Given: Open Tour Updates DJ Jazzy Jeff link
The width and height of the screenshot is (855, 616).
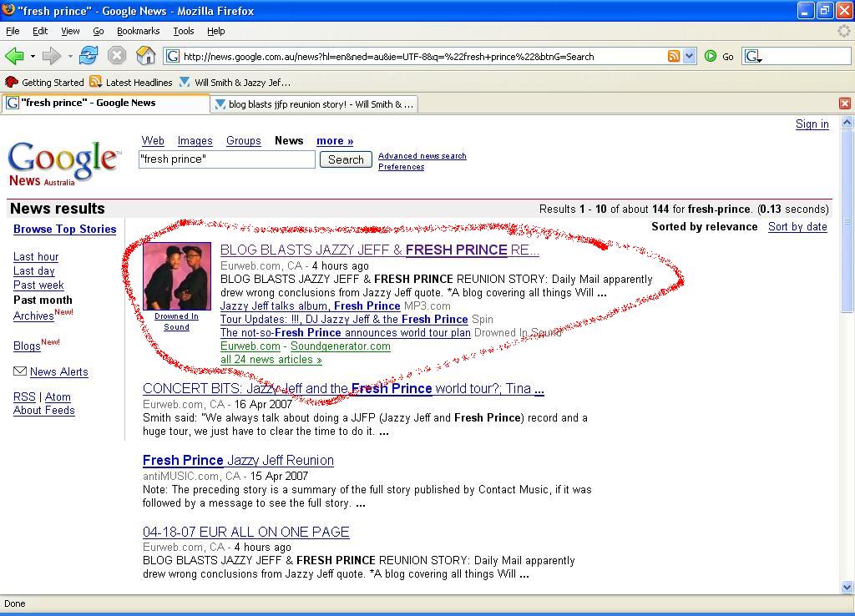Looking at the screenshot, I should coord(344,320).
